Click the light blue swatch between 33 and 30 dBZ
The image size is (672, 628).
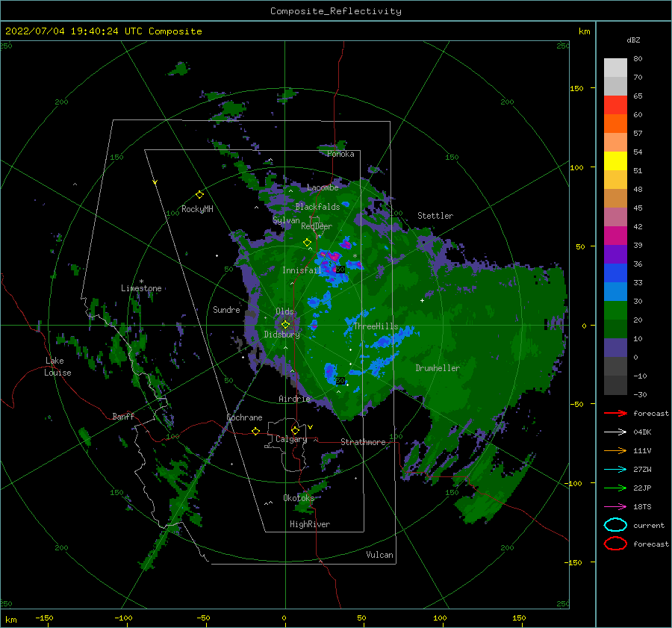click(x=615, y=292)
